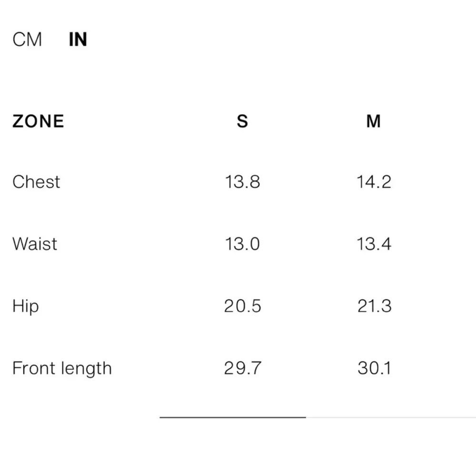The width and height of the screenshot is (476, 476).
Task: Click the 13.8 chest value for S
Action: click(242, 182)
